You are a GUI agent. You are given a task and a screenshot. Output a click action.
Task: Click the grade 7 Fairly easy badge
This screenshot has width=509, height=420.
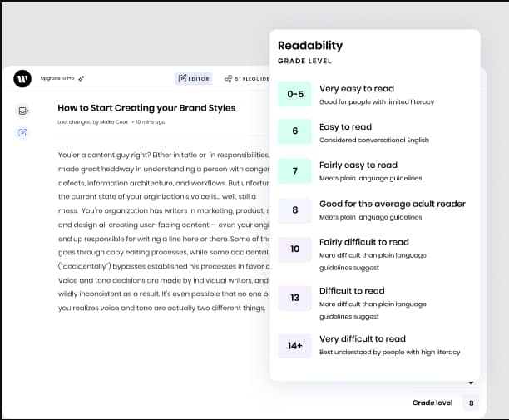coord(294,171)
